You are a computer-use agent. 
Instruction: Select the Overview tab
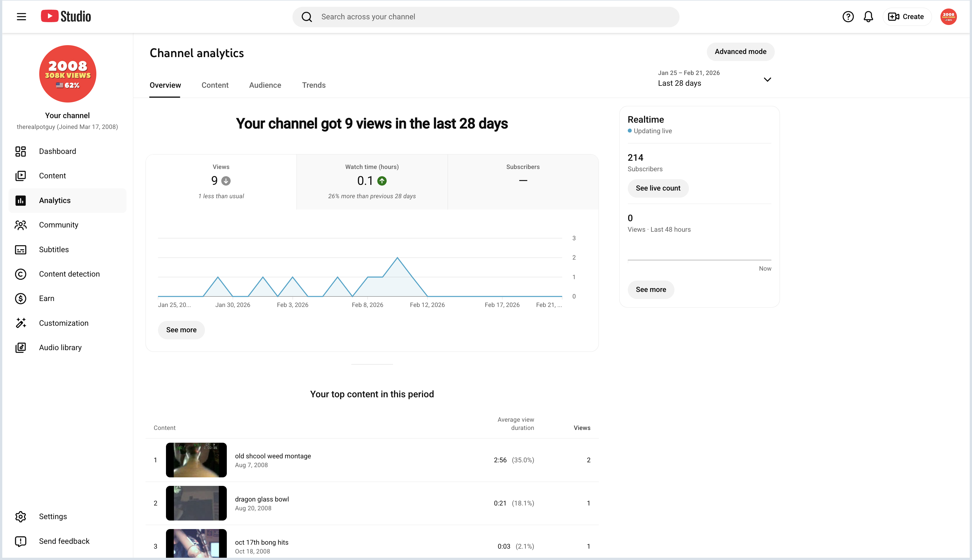(165, 85)
